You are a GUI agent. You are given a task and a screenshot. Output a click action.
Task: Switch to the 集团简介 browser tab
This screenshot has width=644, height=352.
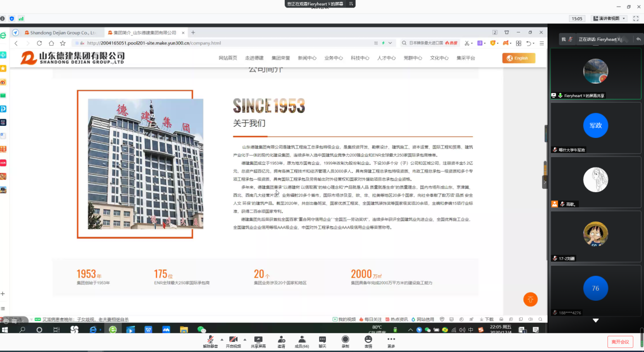coord(145,32)
